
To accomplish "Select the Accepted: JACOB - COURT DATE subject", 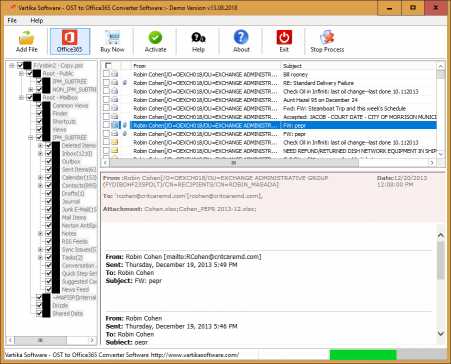I will pyautogui.click(x=360, y=117).
